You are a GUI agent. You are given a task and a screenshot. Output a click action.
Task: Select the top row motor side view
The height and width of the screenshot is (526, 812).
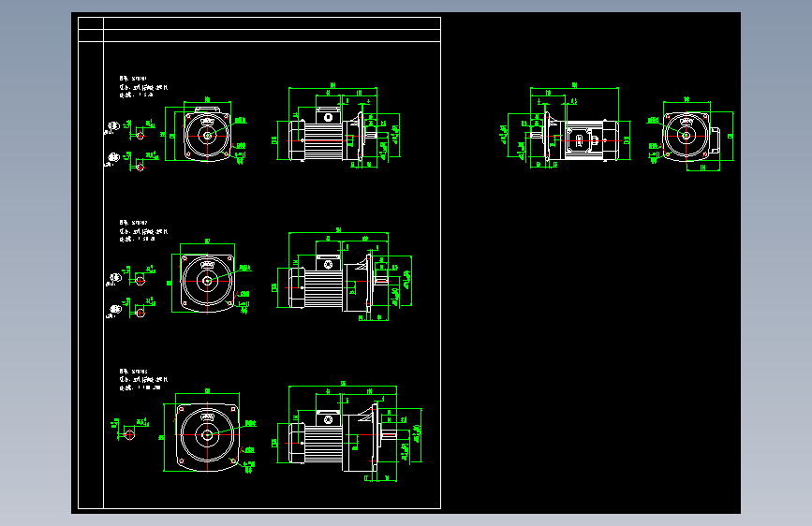click(x=338, y=125)
